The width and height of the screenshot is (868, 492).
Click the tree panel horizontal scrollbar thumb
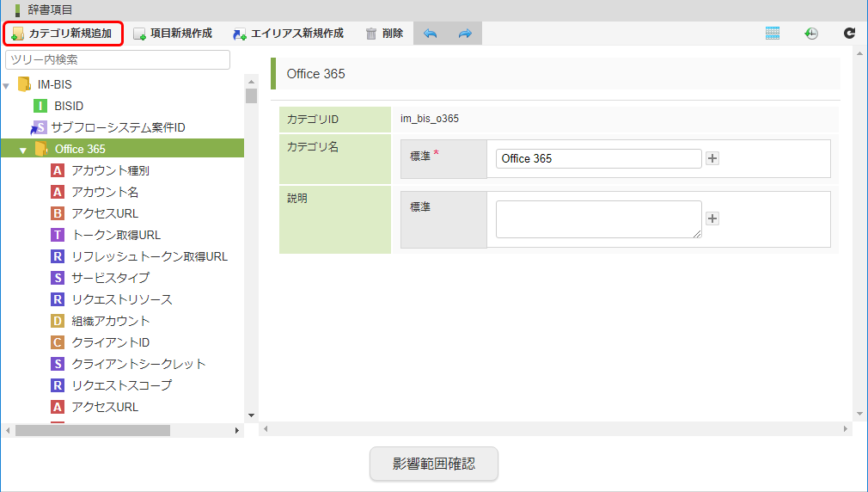coord(93,430)
